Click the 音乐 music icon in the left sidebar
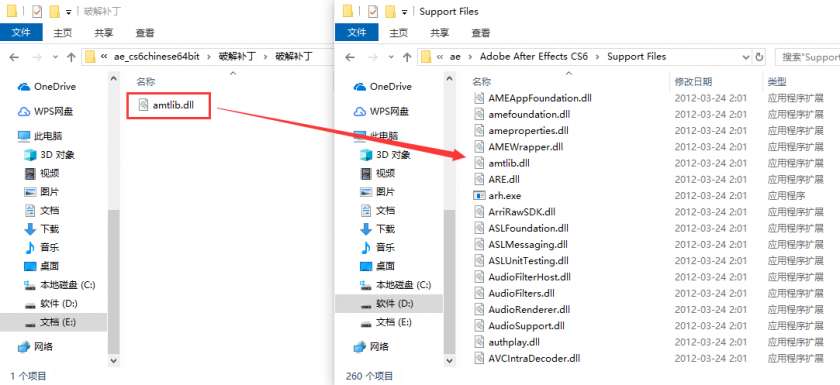840x385 pixels. point(30,247)
